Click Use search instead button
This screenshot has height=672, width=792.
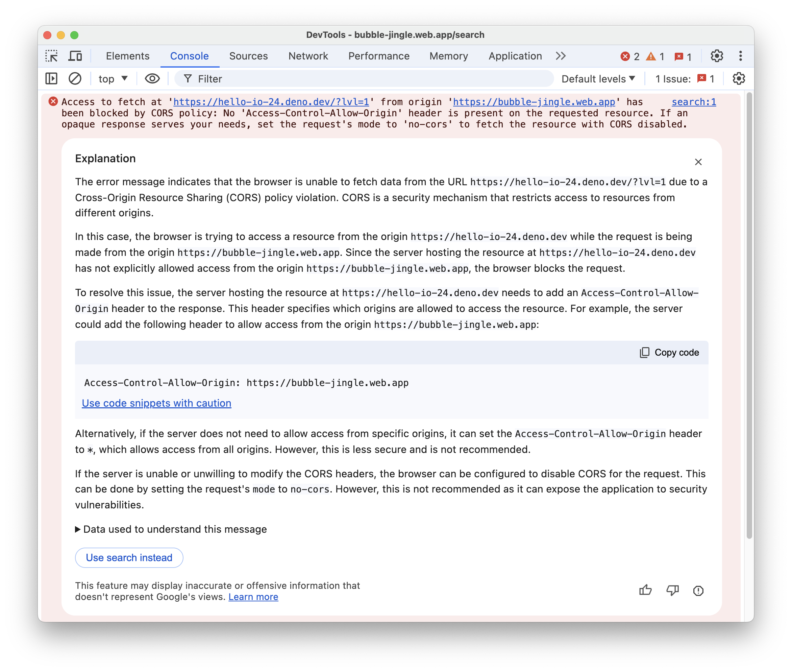(x=128, y=557)
